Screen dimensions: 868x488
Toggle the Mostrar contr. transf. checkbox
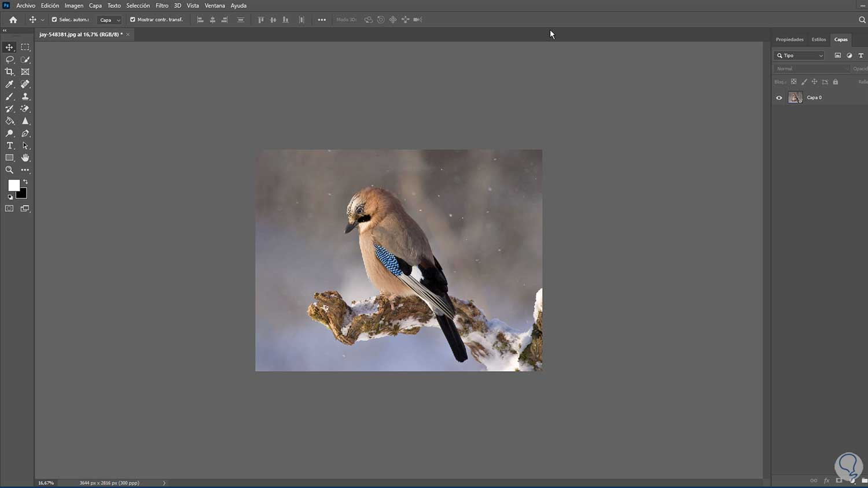[133, 20]
